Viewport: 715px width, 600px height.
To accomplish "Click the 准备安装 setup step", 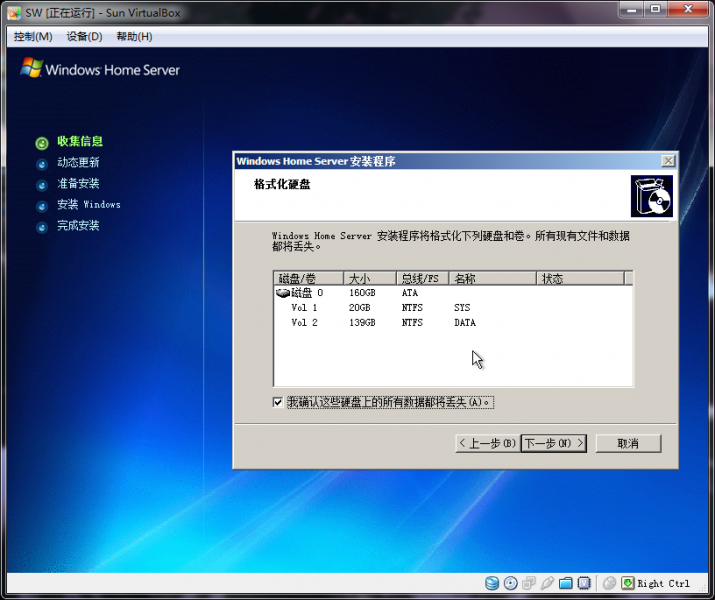I will [x=78, y=183].
